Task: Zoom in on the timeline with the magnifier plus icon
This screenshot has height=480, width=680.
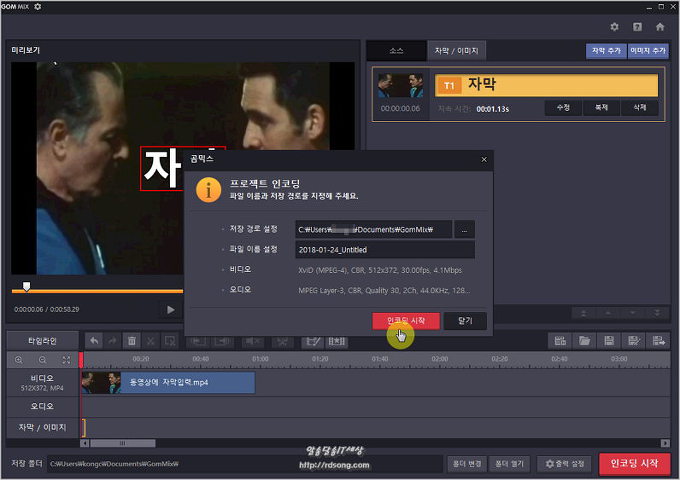Action: pyautogui.click(x=19, y=359)
